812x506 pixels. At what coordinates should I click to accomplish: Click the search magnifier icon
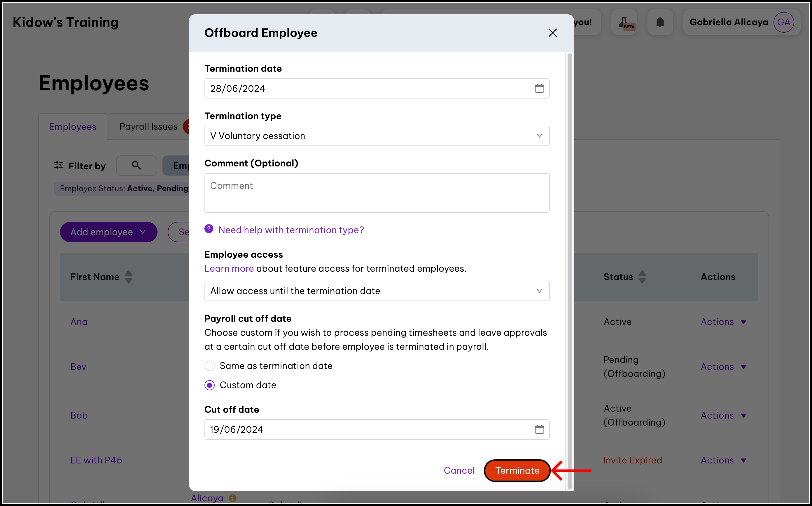point(136,165)
